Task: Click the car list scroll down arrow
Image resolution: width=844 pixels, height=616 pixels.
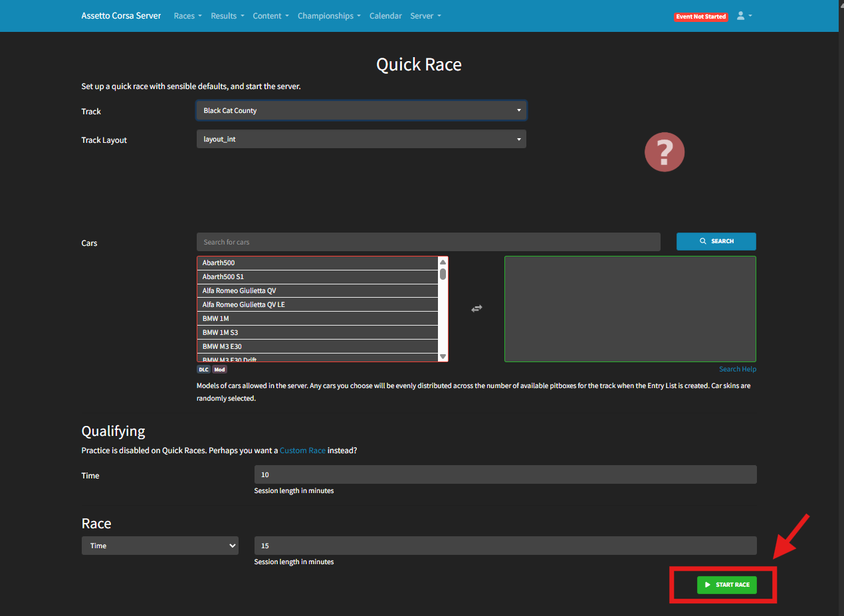Action: (443, 357)
